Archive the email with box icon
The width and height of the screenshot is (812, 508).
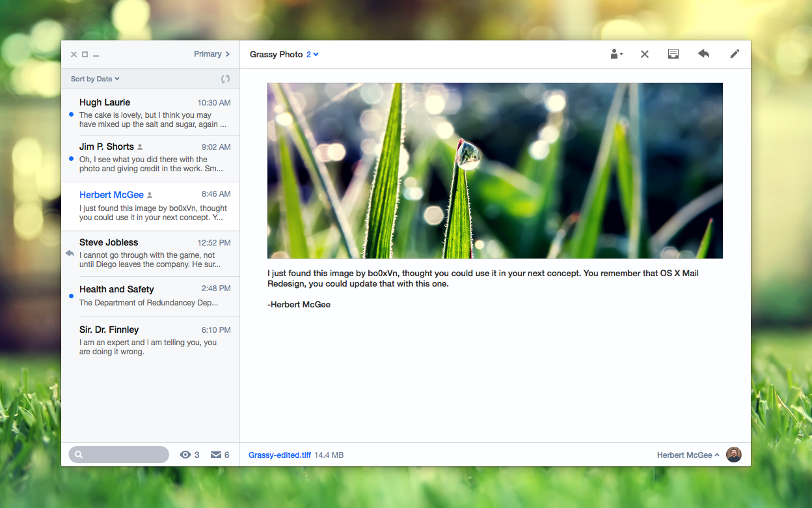coord(673,54)
